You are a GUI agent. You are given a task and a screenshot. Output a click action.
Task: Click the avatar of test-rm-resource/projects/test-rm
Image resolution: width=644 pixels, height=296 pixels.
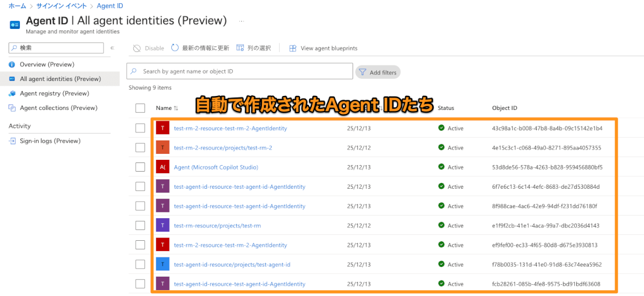click(163, 225)
